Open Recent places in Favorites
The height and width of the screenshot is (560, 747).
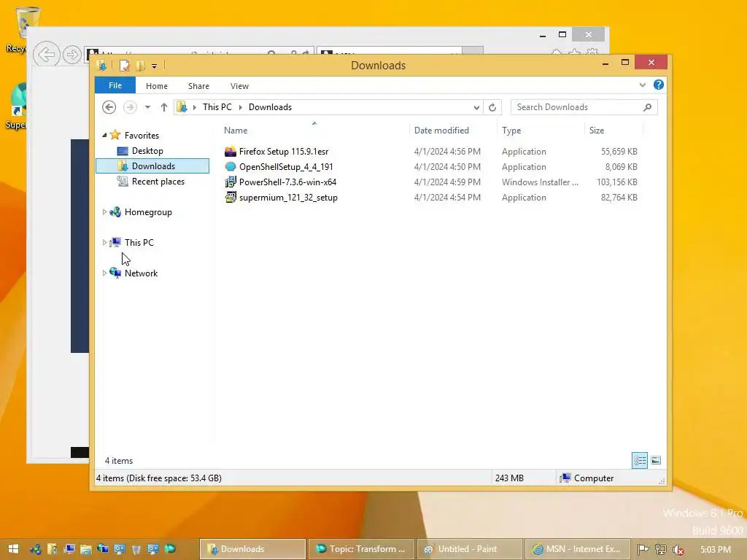tap(158, 182)
